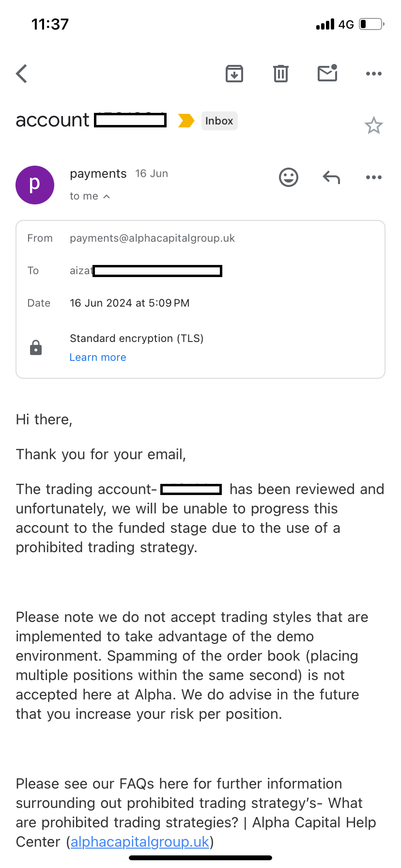Reply to payments message

point(331,177)
